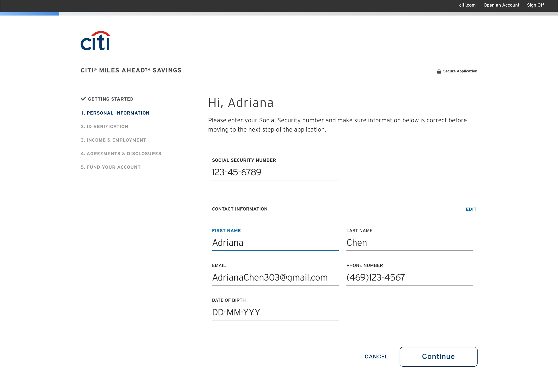558x392 pixels.
Task: Focus the First Name field
Action: coord(275,243)
